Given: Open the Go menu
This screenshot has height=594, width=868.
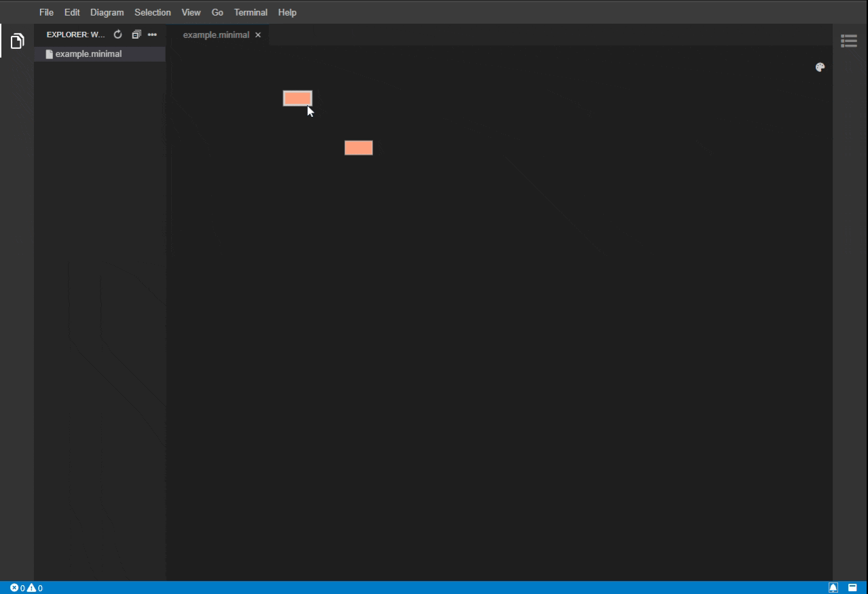Looking at the screenshot, I should (x=217, y=12).
